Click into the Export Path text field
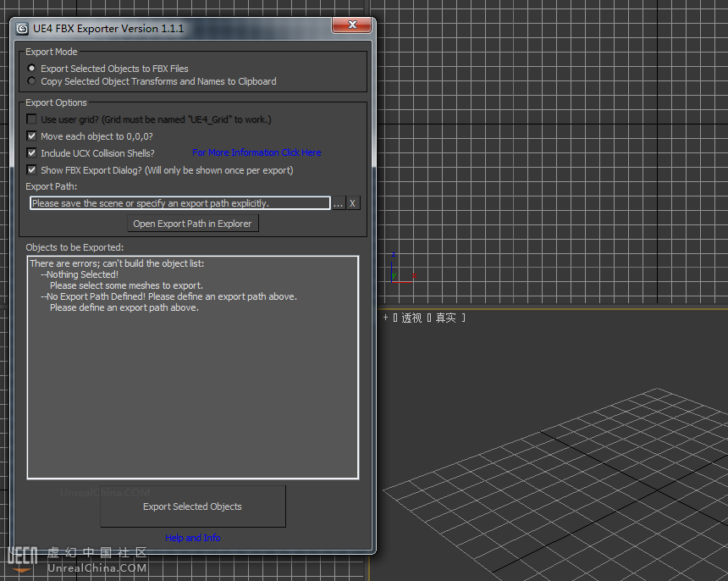Image resolution: width=728 pixels, height=581 pixels. [180, 203]
